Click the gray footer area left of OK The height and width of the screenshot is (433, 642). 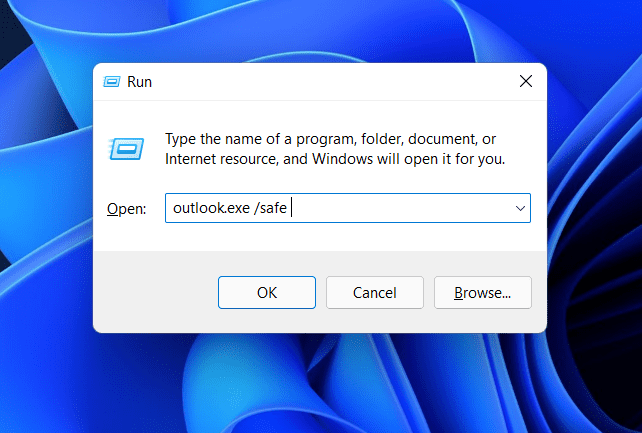point(155,293)
